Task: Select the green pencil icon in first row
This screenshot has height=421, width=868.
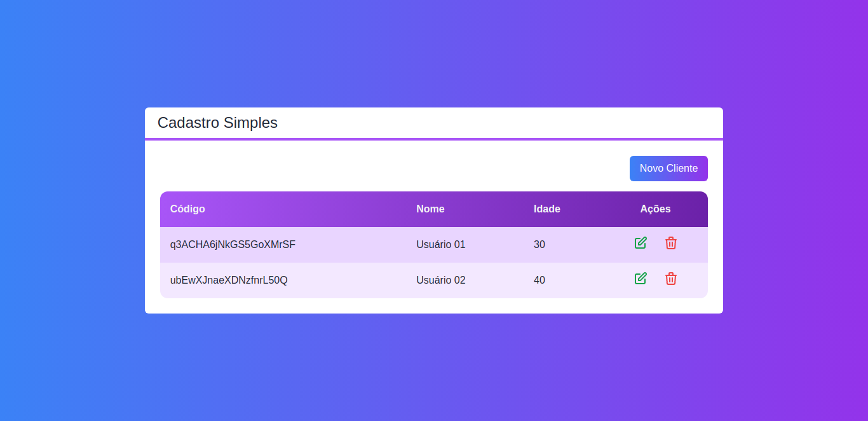Action: 641,242
